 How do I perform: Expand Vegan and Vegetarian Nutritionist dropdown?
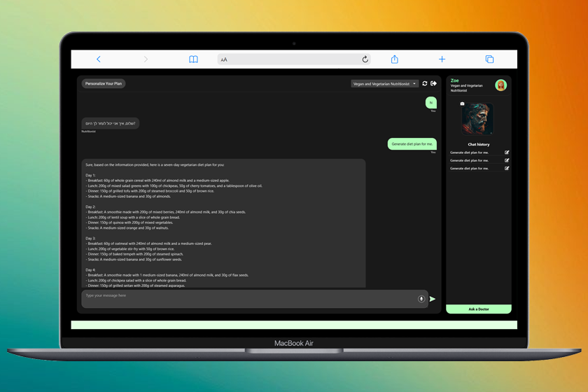pos(385,84)
